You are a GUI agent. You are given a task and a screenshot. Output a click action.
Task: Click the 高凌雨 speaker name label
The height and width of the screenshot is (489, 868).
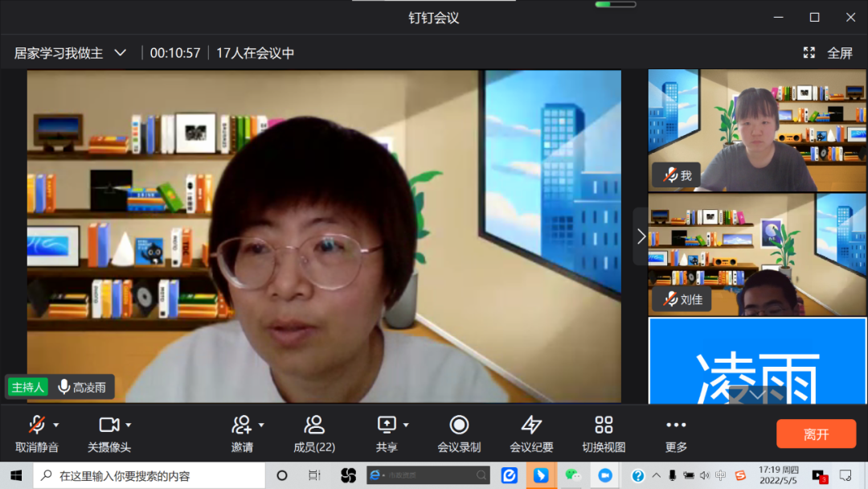pos(89,387)
